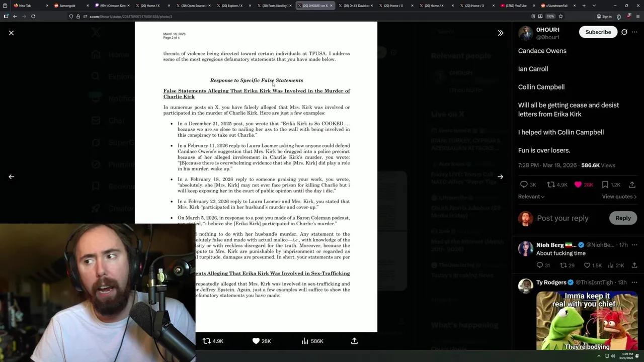
Task: Click the browser back button
Action: coord(15,16)
